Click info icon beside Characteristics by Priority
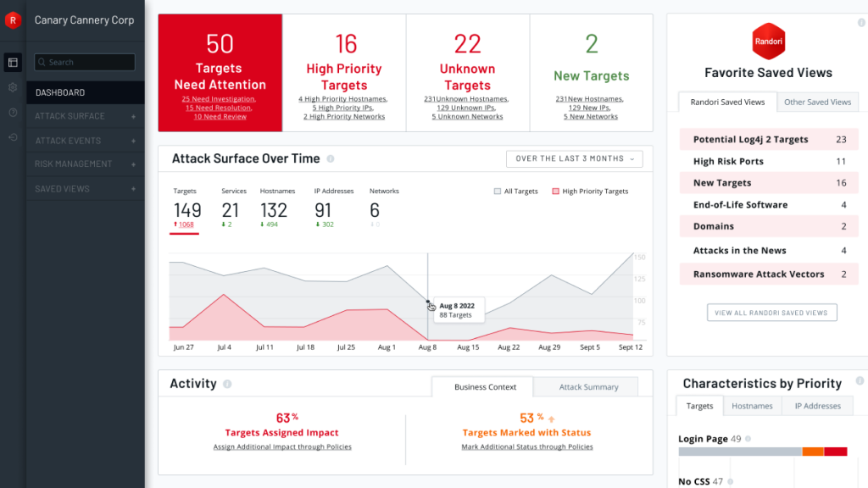This screenshot has height=488, width=868. (860, 381)
